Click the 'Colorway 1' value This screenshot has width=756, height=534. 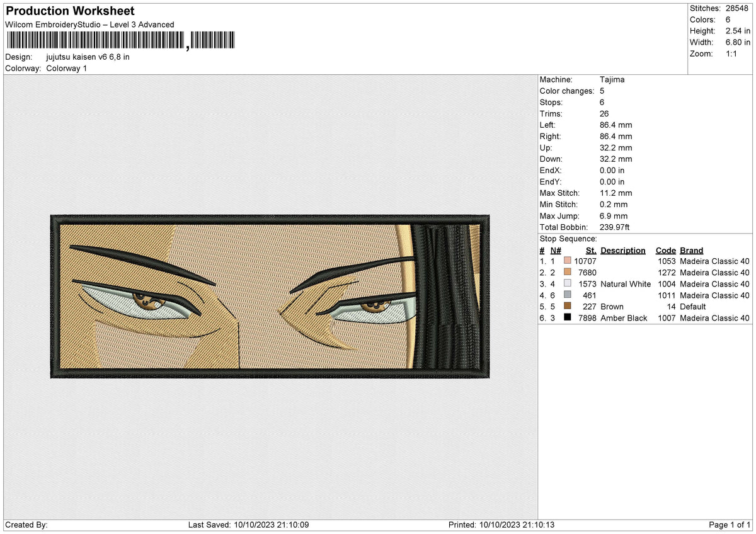pos(67,68)
